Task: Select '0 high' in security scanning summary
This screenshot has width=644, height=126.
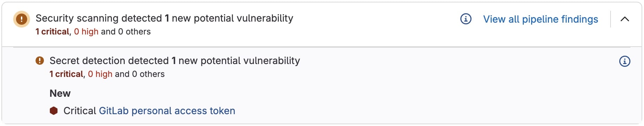Action: pos(86,32)
